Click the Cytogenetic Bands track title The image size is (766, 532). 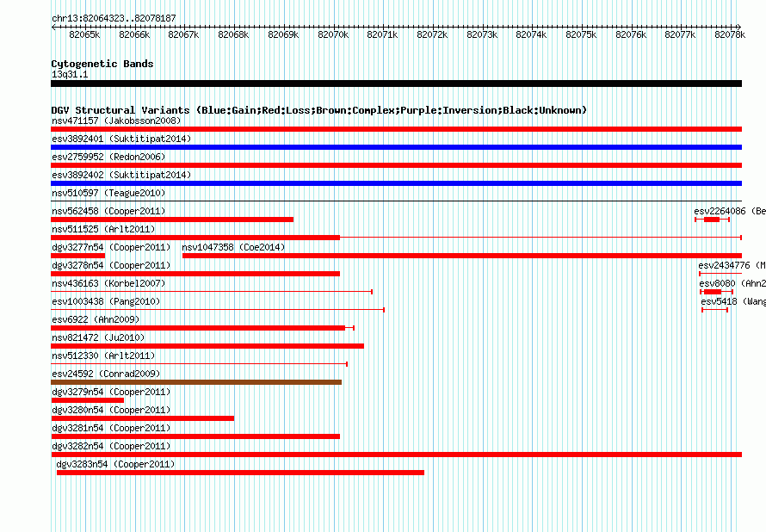(x=102, y=64)
